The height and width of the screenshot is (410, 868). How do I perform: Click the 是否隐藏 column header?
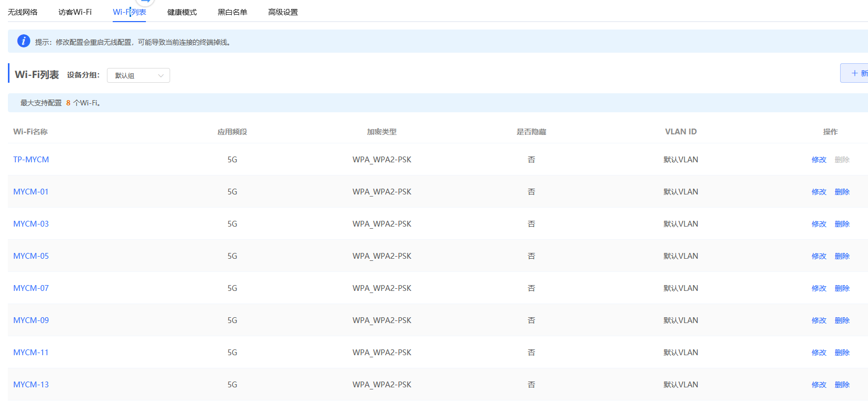coord(531,132)
